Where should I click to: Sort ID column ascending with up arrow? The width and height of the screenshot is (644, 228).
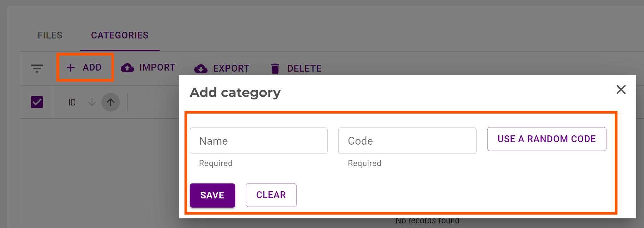coord(111,103)
